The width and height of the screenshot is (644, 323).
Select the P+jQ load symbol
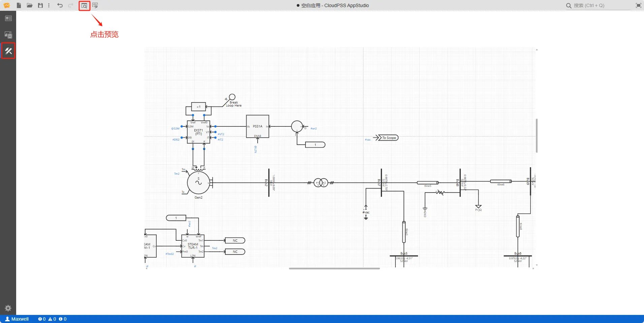point(478,207)
